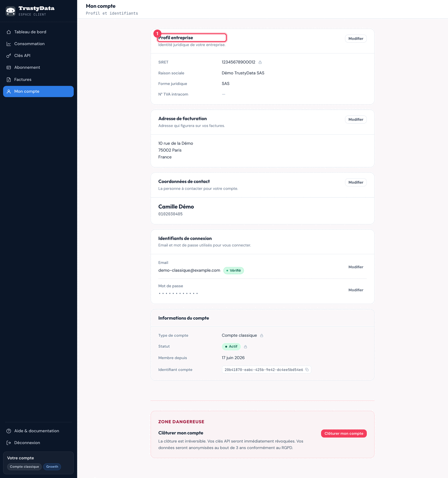Copy the account identifier with the copy icon
Image resolution: width=448 pixels, height=478 pixels.
point(307,370)
